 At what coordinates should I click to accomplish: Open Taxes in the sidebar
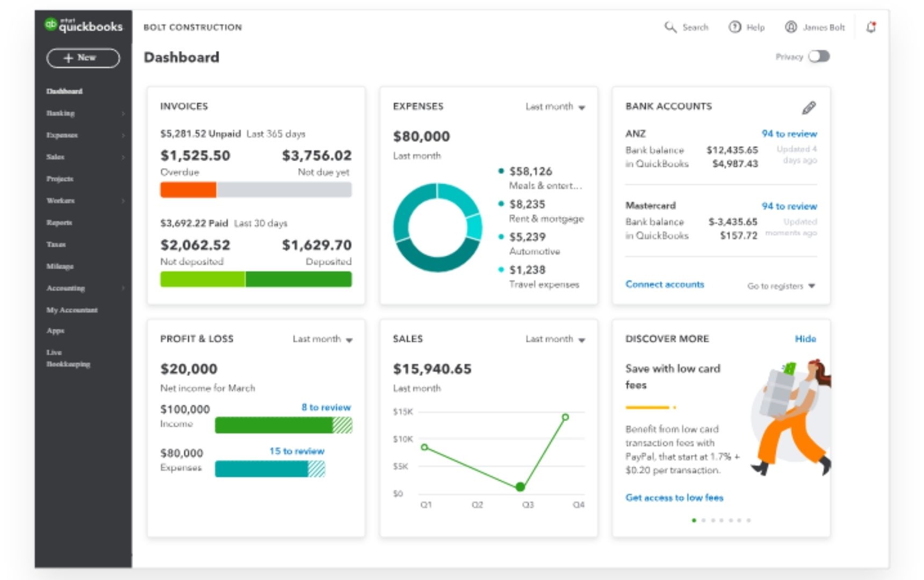tap(56, 244)
